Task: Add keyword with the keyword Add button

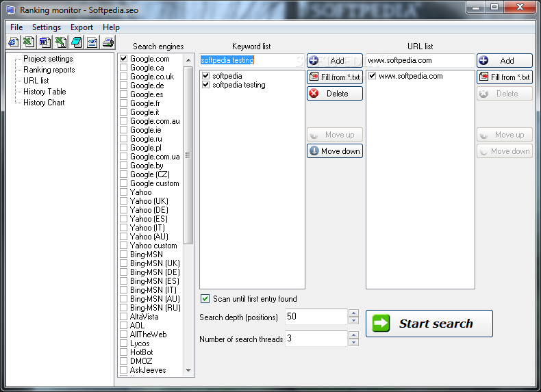Action: click(x=335, y=61)
